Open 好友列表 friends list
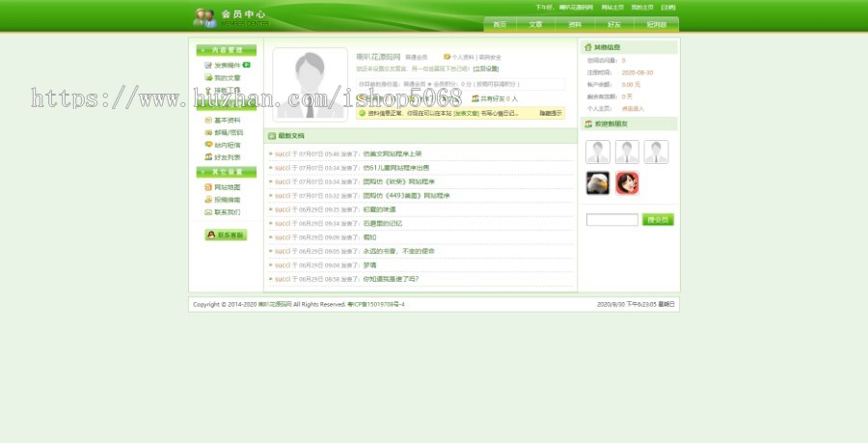The image size is (868, 443). point(227,157)
